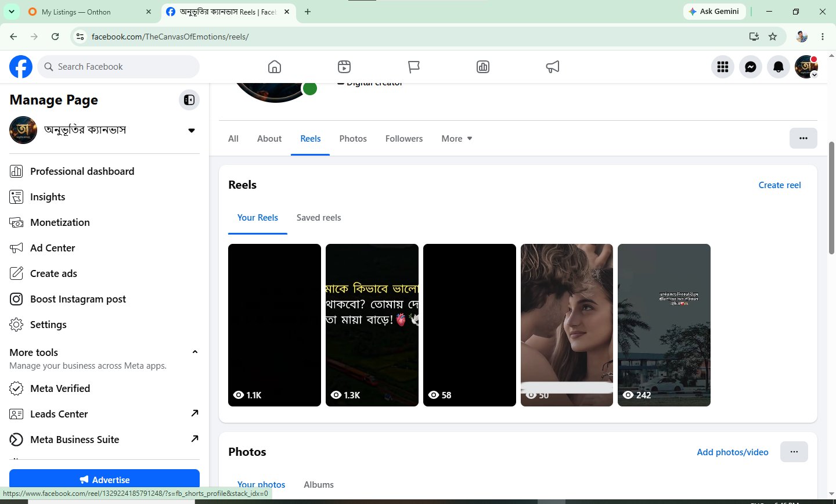Click the Insights sidebar icon
The image size is (836, 504).
[x=16, y=197]
